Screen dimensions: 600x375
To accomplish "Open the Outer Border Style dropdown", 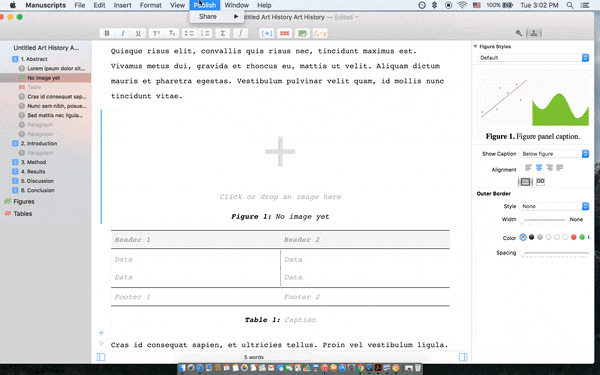I will click(554, 206).
